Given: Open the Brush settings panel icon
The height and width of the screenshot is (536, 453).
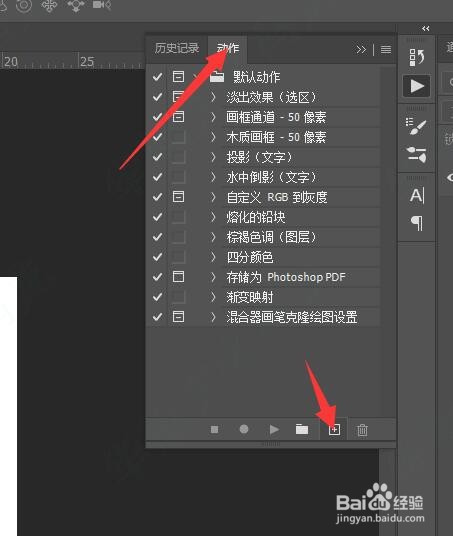Looking at the screenshot, I should click(x=416, y=126).
